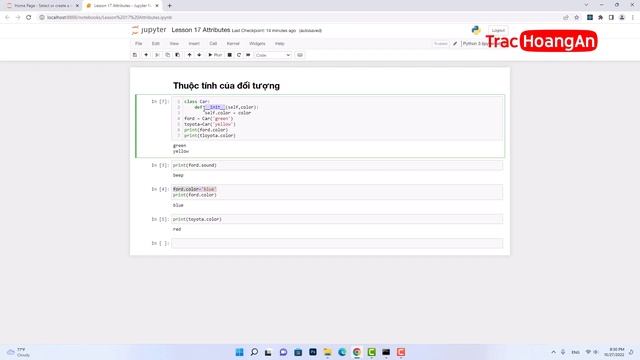Move the selected cell down

point(199,55)
